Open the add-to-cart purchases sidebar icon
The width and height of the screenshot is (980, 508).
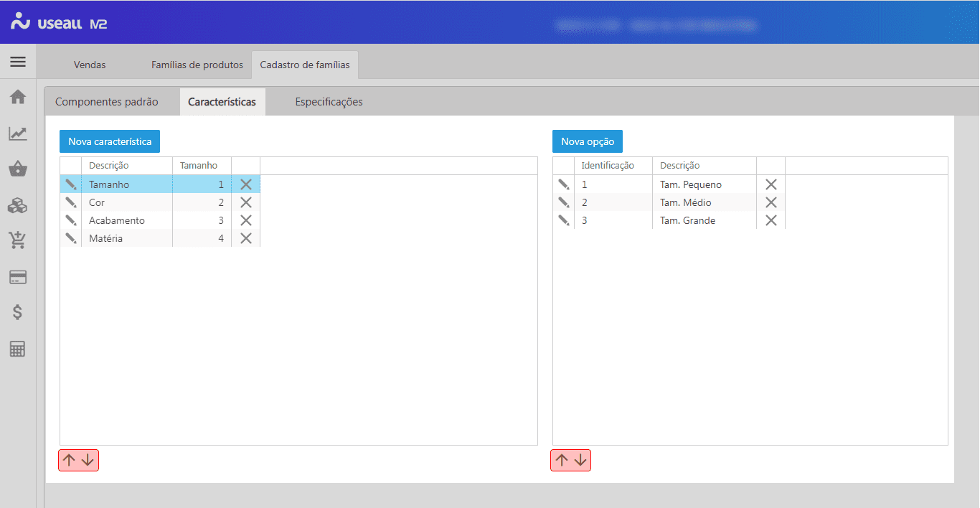tap(18, 240)
